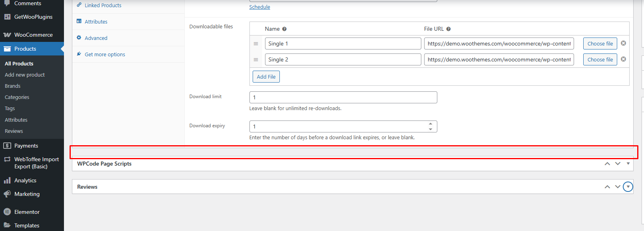
Task: Open Analytics from the admin sidebar
Action: (x=25, y=180)
